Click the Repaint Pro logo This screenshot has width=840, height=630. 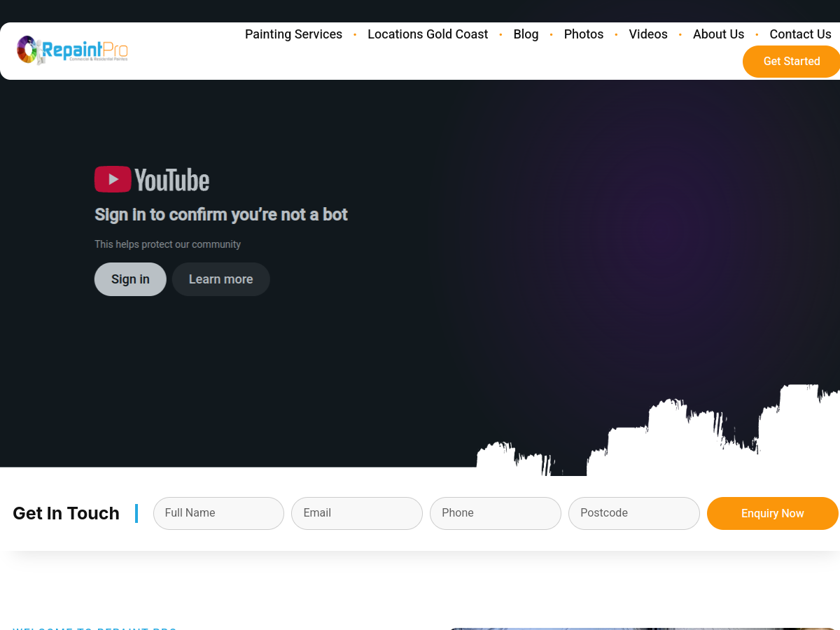pos(72,50)
